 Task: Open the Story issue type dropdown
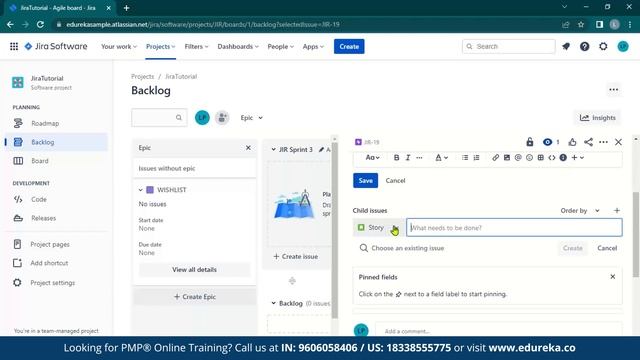coord(378,228)
